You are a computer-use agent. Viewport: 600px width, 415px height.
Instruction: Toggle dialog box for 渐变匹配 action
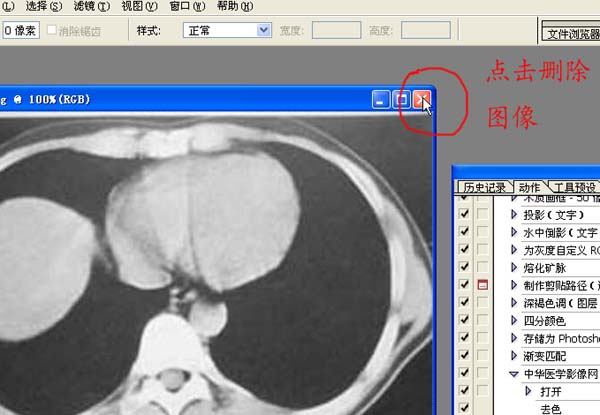[x=483, y=355]
